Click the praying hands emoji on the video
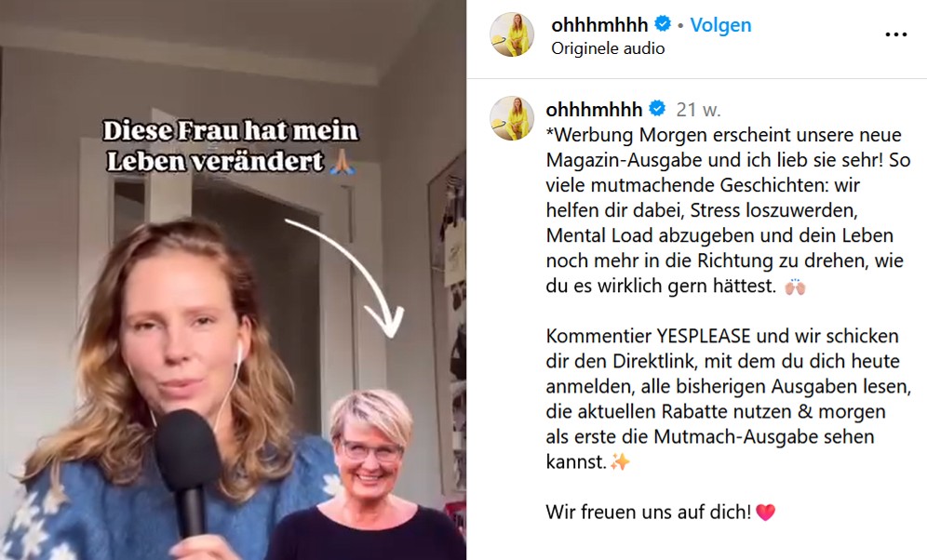The height and width of the screenshot is (560, 927). tap(343, 162)
